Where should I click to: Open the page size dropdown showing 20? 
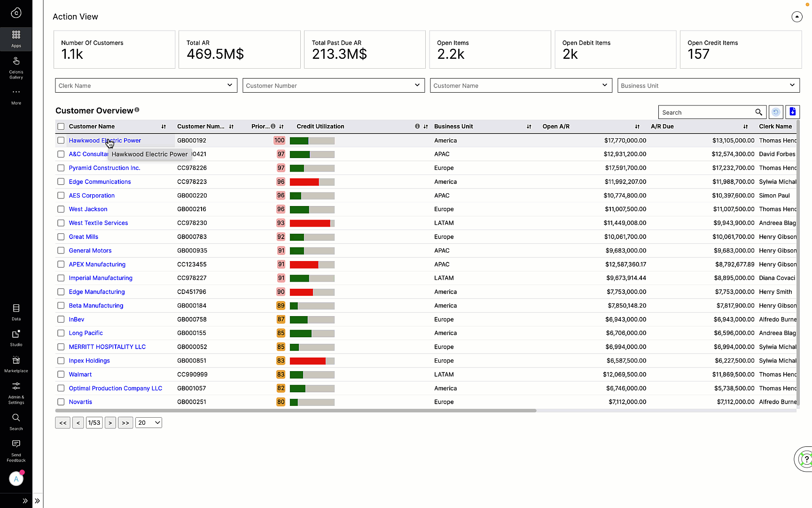point(148,422)
